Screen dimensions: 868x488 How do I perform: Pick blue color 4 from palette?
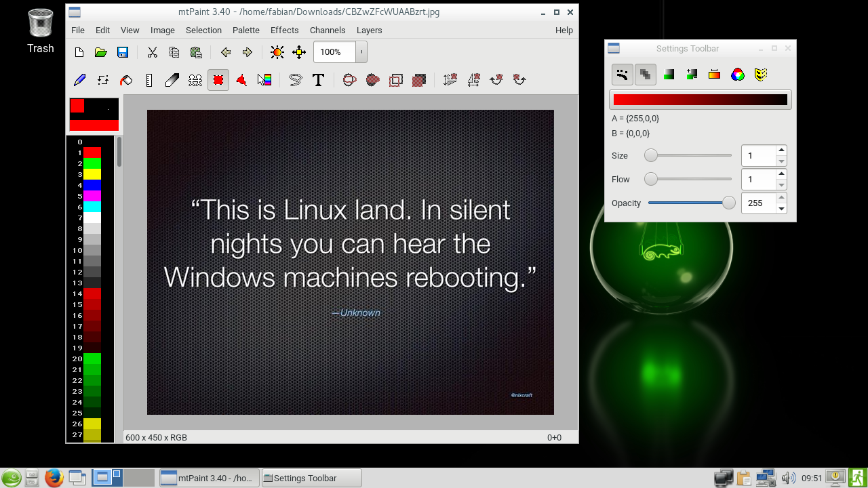[x=92, y=185]
